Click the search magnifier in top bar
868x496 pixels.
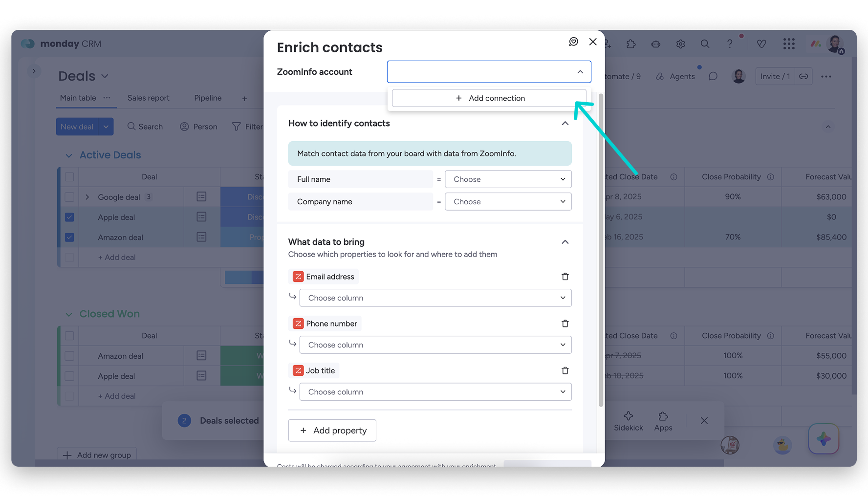tap(705, 44)
